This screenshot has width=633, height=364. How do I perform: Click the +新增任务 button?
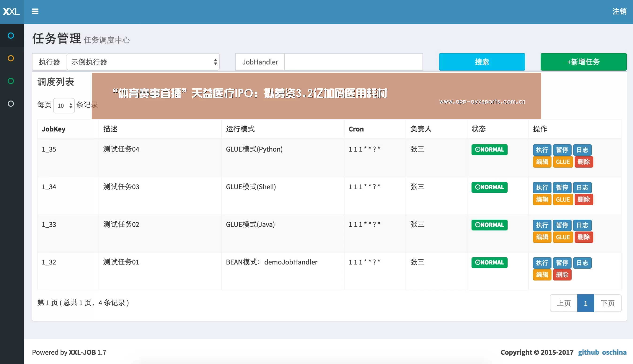(583, 62)
